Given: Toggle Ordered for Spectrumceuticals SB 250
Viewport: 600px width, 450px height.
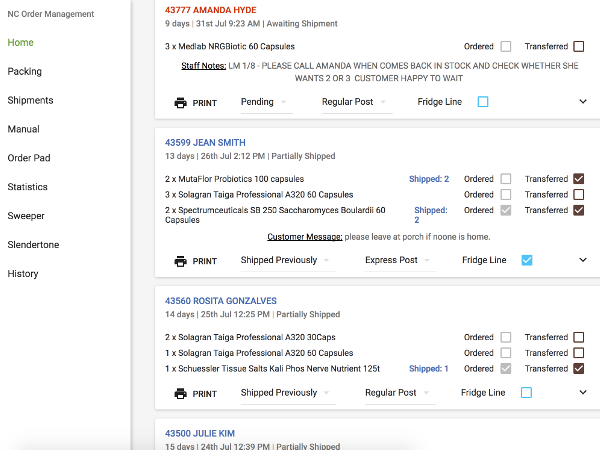Looking at the screenshot, I should point(506,210).
